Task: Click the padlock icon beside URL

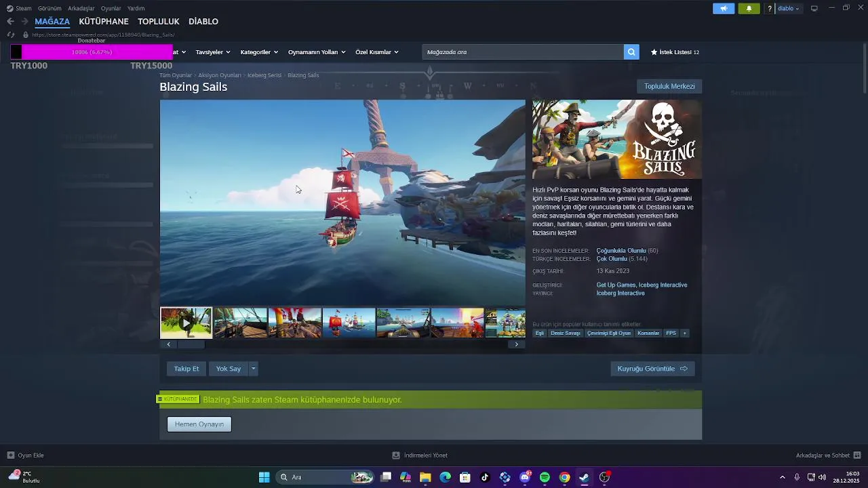Action: (x=25, y=35)
